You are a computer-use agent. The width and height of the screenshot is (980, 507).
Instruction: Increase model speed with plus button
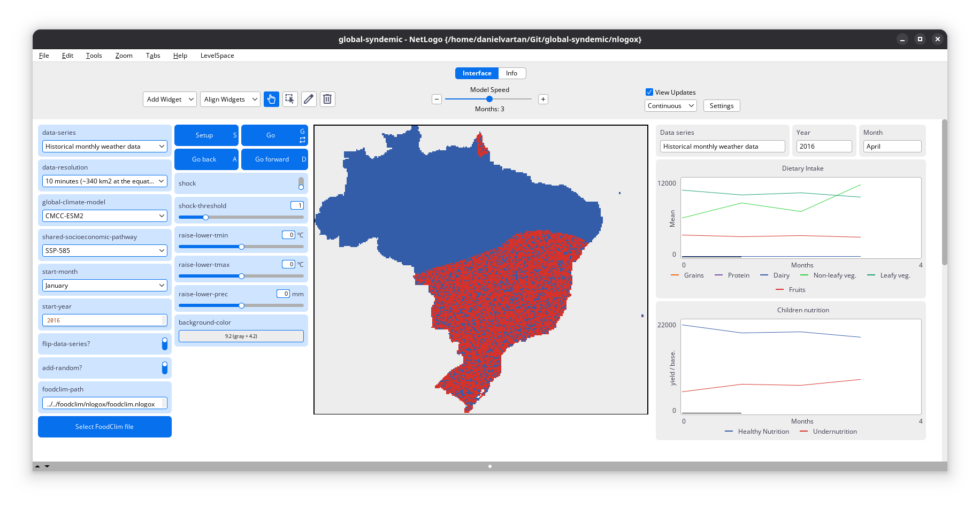[543, 99]
